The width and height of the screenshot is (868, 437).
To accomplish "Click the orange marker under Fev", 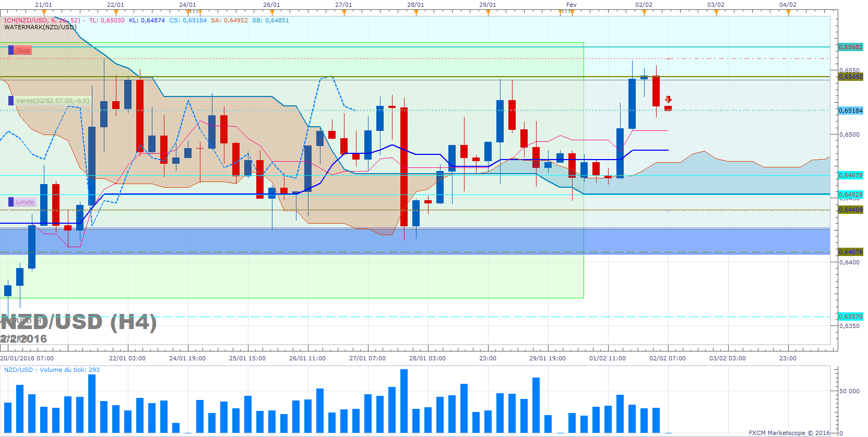I will pyautogui.click(x=572, y=13).
